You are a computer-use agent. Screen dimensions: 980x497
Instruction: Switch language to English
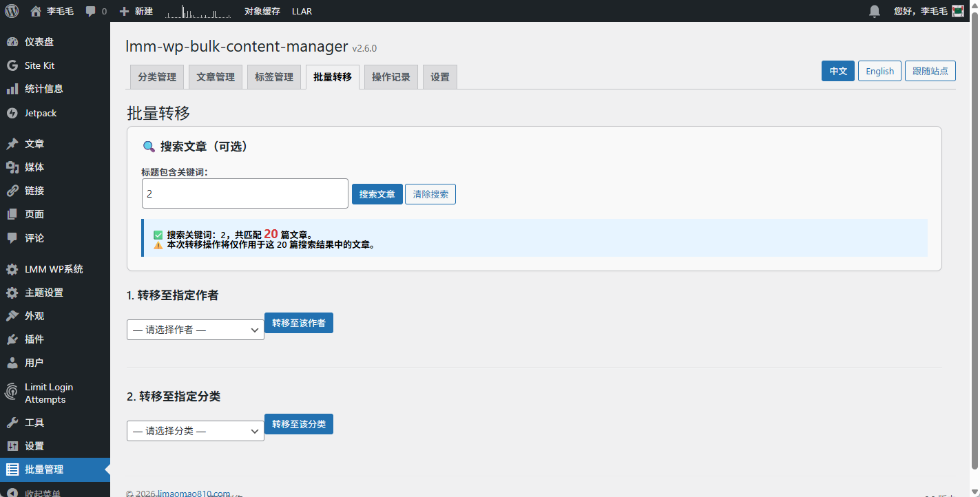(879, 71)
